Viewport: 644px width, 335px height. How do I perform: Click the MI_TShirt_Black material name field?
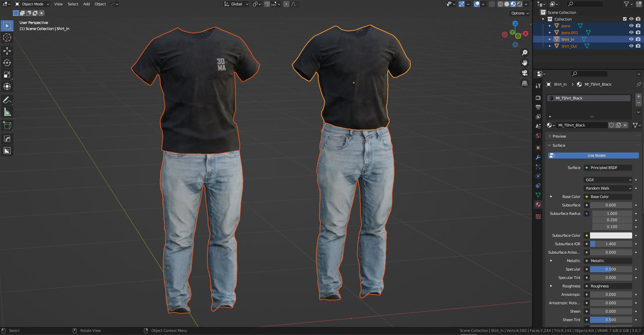582,125
